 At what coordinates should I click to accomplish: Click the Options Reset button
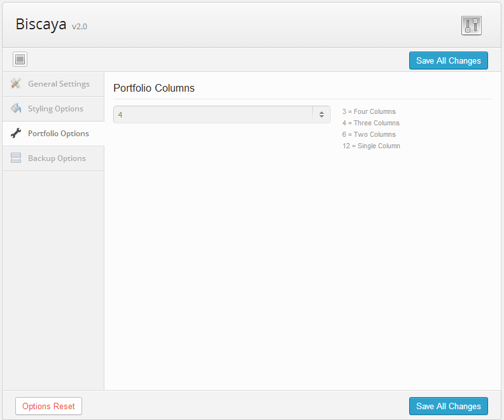click(48, 406)
